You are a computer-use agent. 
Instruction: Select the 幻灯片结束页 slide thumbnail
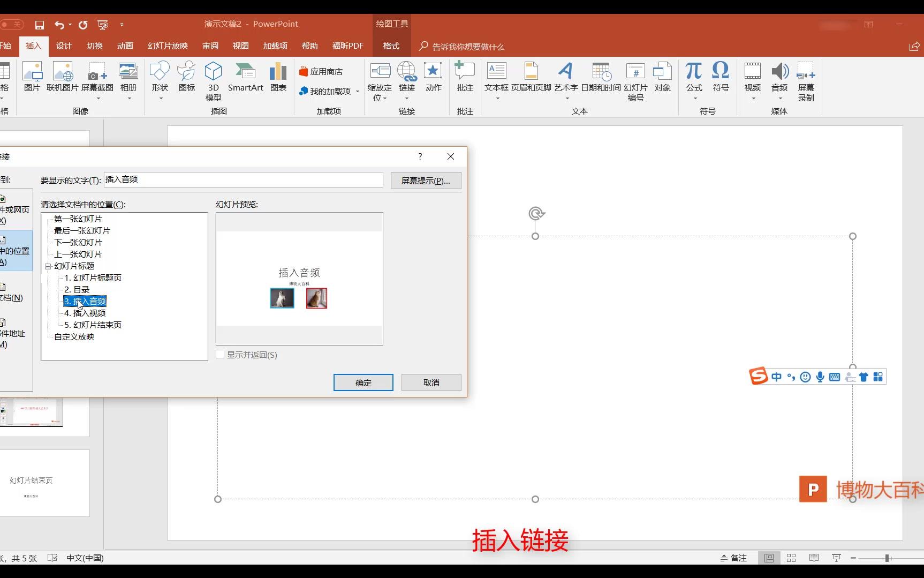pos(44,483)
